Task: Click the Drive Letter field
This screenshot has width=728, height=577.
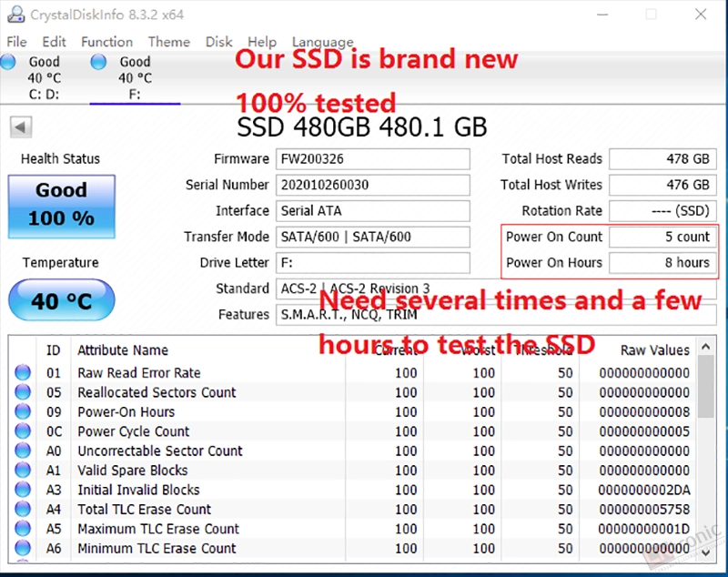Action: pyautogui.click(x=373, y=263)
